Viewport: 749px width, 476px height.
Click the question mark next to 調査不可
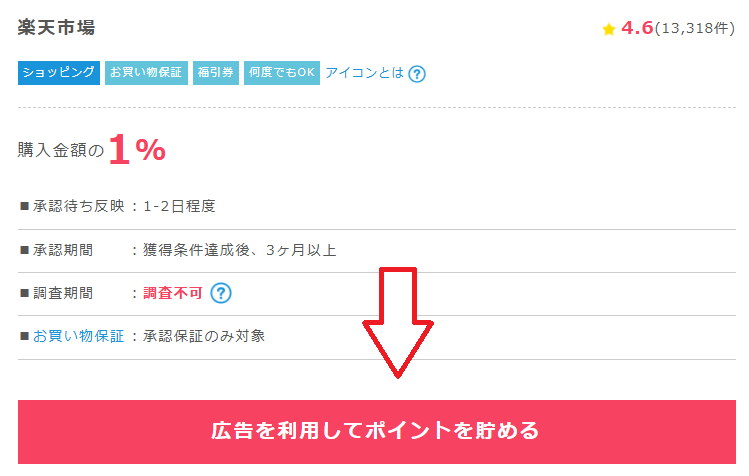(x=221, y=293)
